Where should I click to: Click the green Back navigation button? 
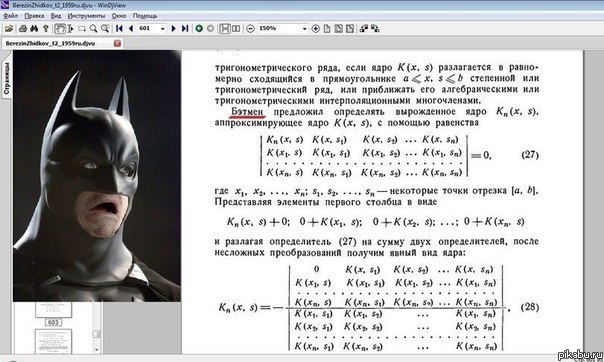click(x=199, y=28)
